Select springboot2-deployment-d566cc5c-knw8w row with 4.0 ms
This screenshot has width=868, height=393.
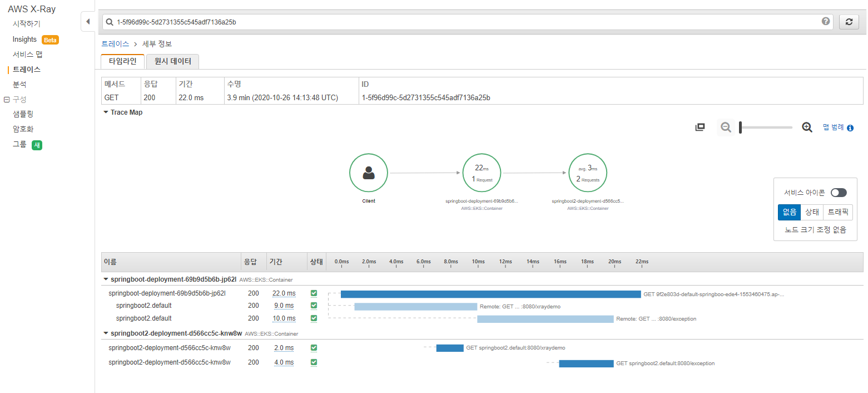pyautogui.click(x=170, y=362)
